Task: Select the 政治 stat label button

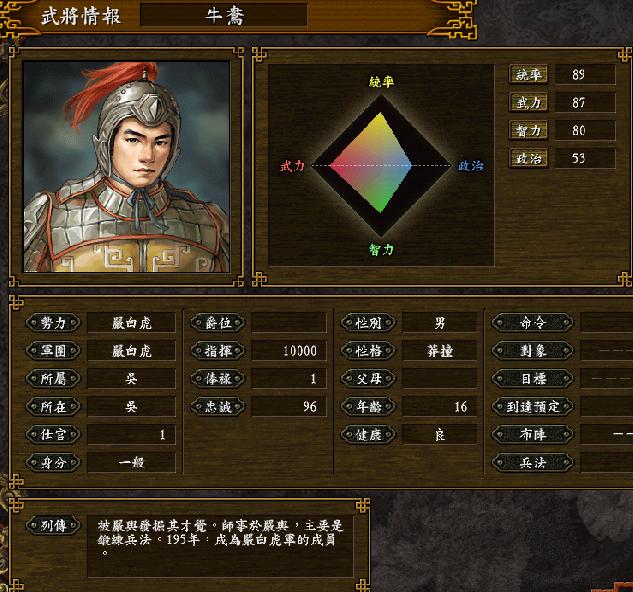Action: tap(528, 158)
